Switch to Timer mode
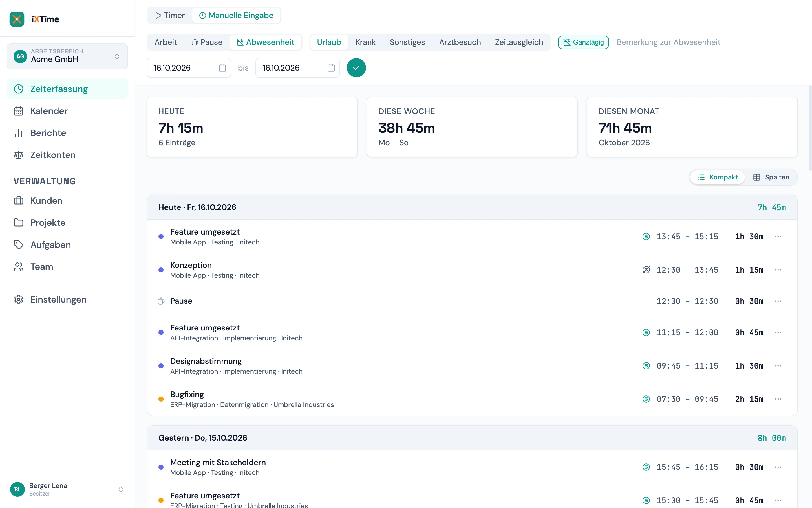 170,16
